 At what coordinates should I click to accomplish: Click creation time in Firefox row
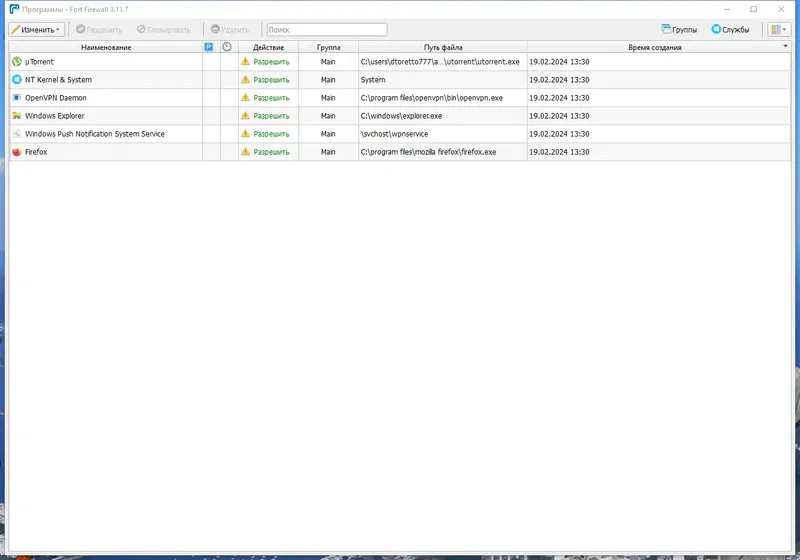click(559, 152)
